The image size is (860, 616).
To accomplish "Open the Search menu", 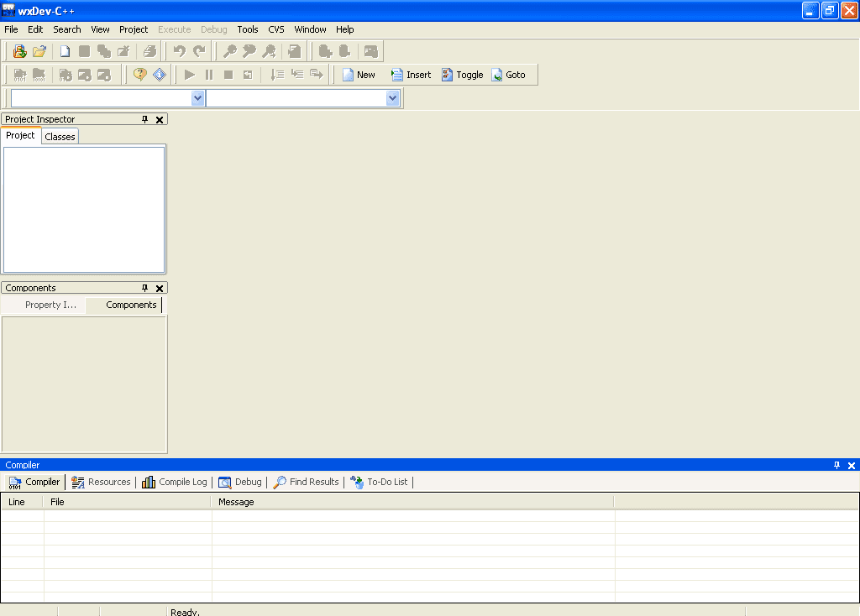I will point(67,29).
